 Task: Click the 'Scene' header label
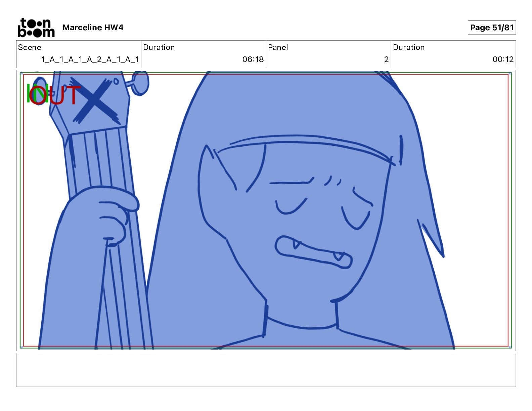click(x=30, y=47)
